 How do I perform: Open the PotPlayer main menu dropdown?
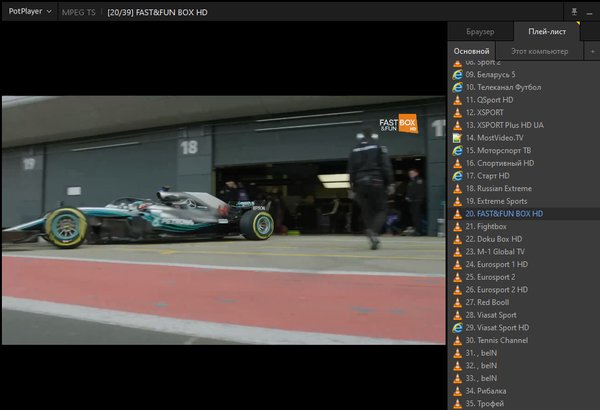pyautogui.click(x=29, y=11)
